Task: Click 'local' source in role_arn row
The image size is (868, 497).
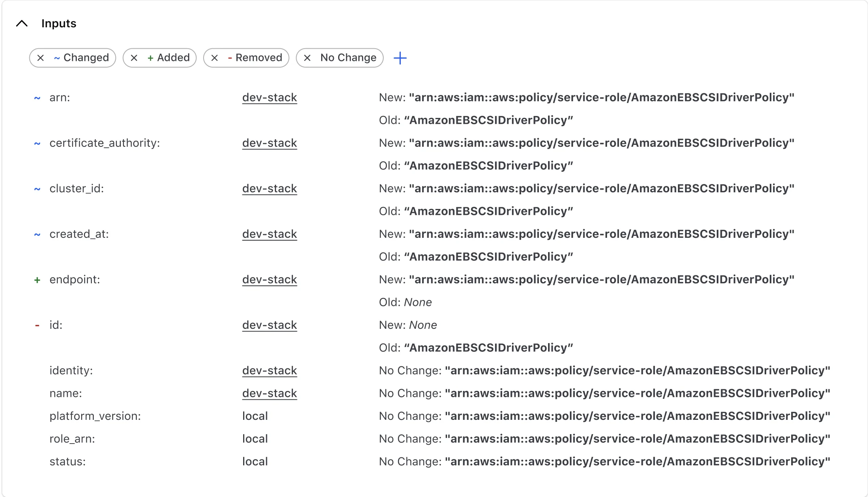Action: [x=255, y=439]
